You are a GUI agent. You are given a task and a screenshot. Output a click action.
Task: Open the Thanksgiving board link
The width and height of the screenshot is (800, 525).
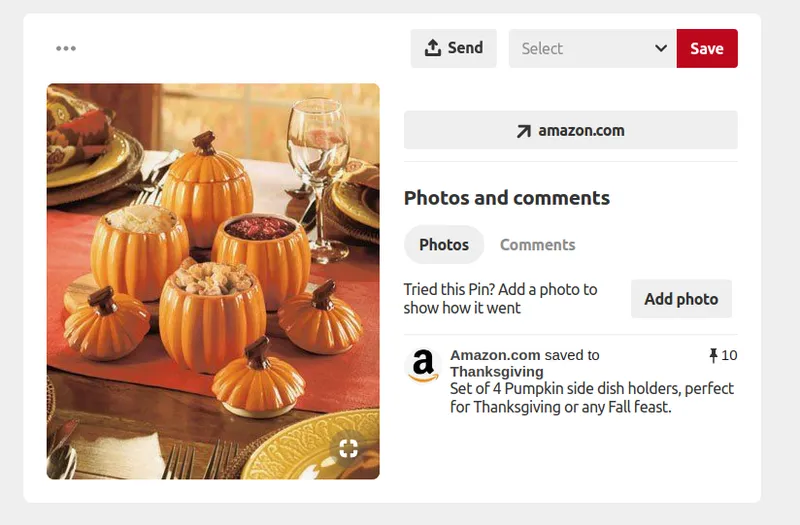497,372
